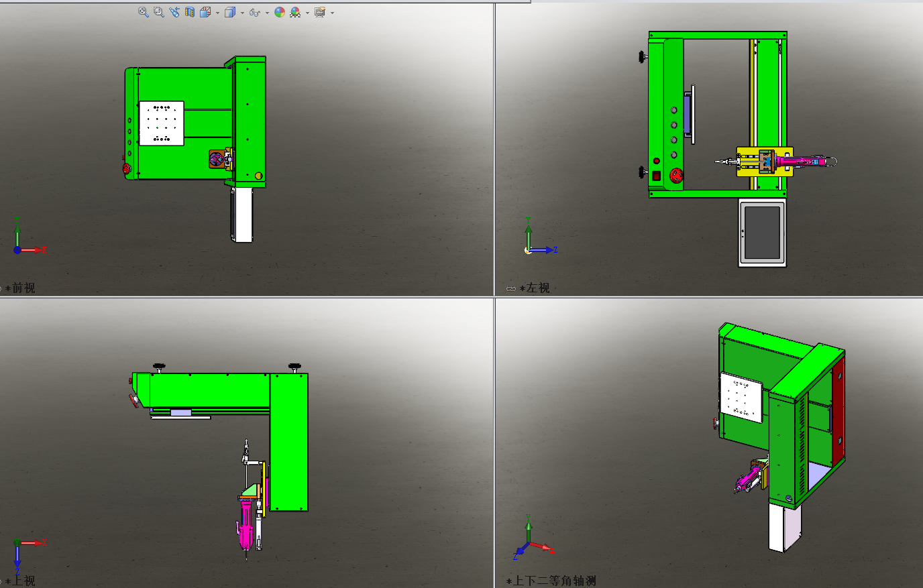The height and width of the screenshot is (588, 923).
Task: Select the coordinate triad in the left view
Action: click(541, 235)
